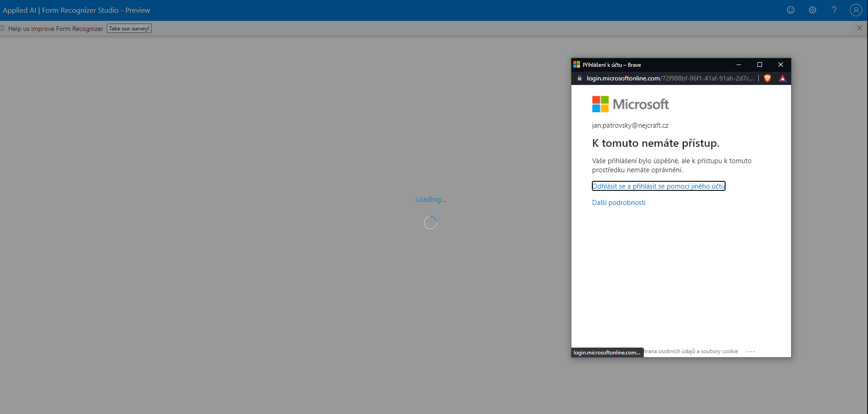Screen dimensions: 868x414
Task: Click the Brave Rewards triangle icon
Action: pyautogui.click(x=782, y=78)
